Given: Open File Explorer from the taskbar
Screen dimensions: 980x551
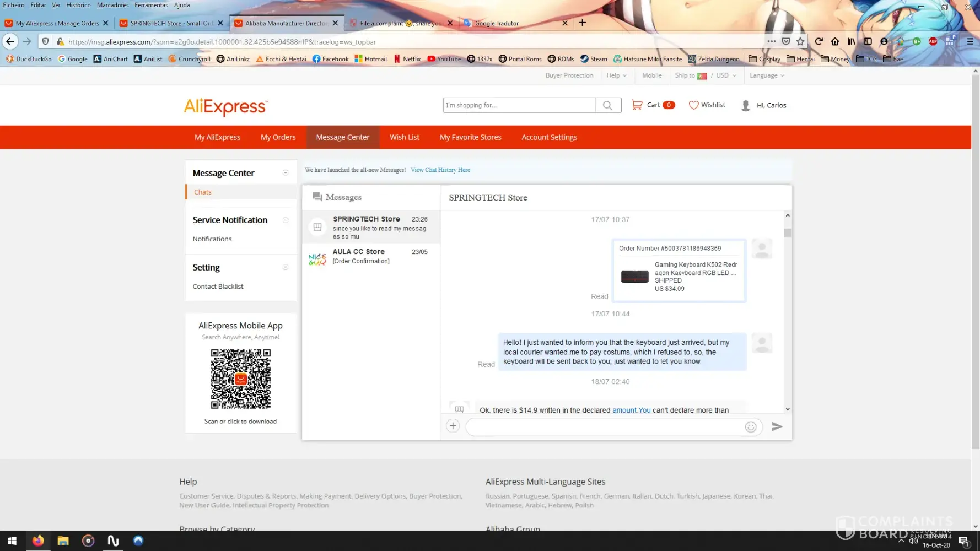Looking at the screenshot, I should 63,541.
